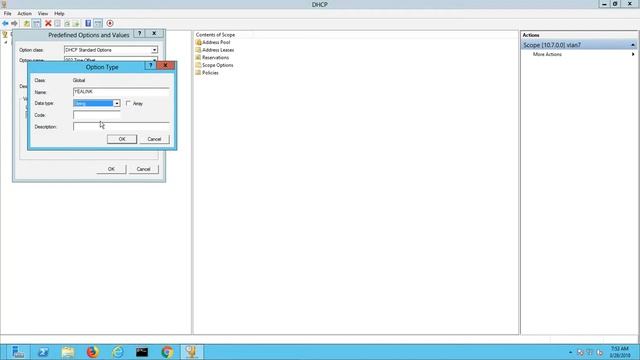Click the red circular deactivate toolbar icon
This screenshot has width=640, height=360.
(x=110, y=23)
